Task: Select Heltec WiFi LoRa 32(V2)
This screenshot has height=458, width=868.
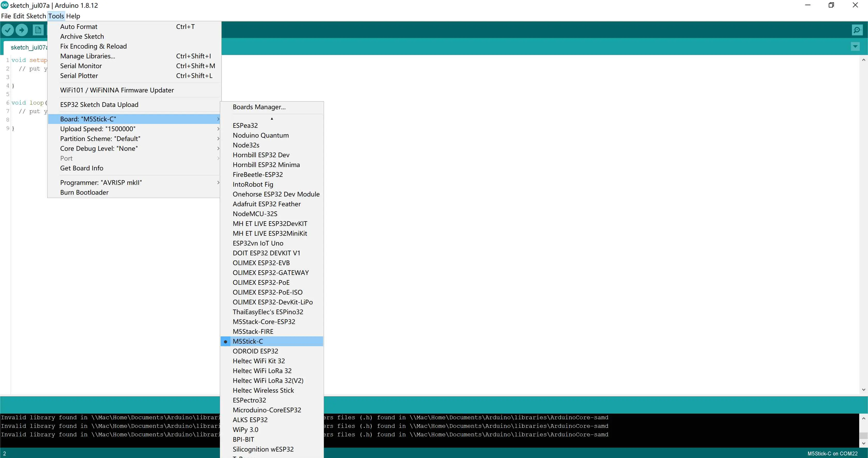Action: coord(272,380)
